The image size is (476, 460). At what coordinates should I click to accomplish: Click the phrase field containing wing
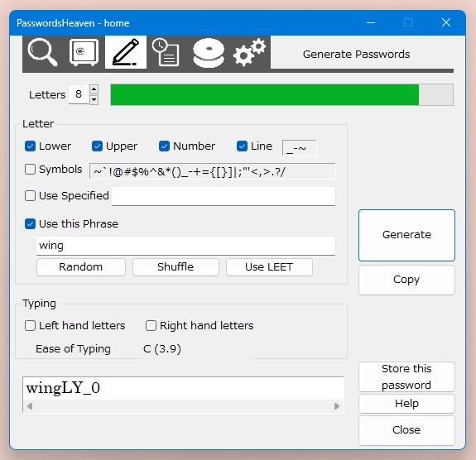tap(185, 246)
